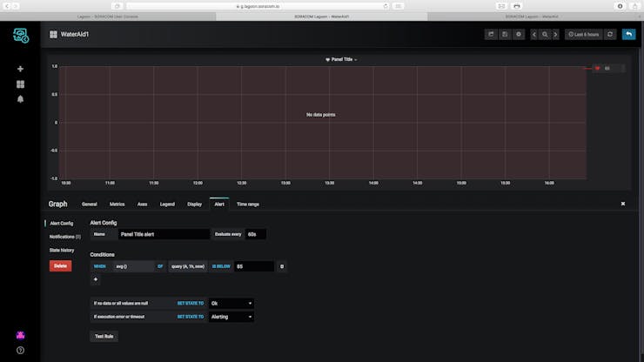
Task: Click the share dashboard icon
Action: tap(491, 35)
